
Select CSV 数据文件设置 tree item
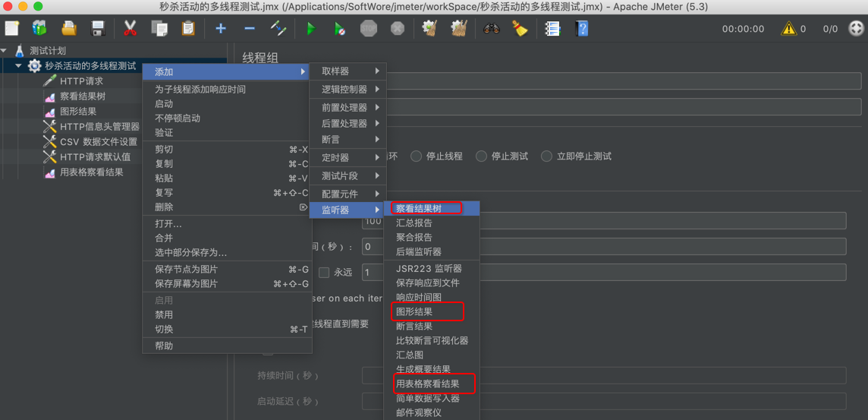[x=98, y=141]
